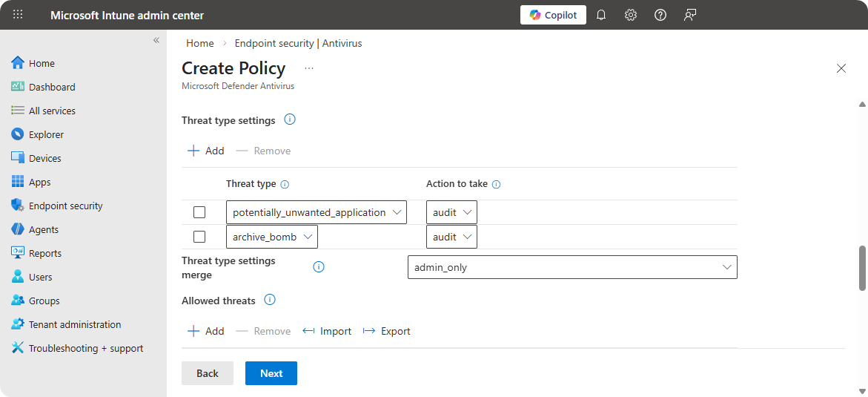Click info icon next to Allowed threats
The height and width of the screenshot is (397, 868).
pos(270,301)
